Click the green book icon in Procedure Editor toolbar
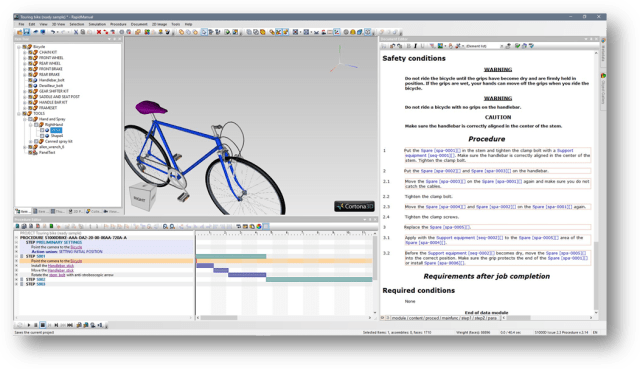Image resolution: width=640 pixels, height=369 pixels. click(51, 226)
